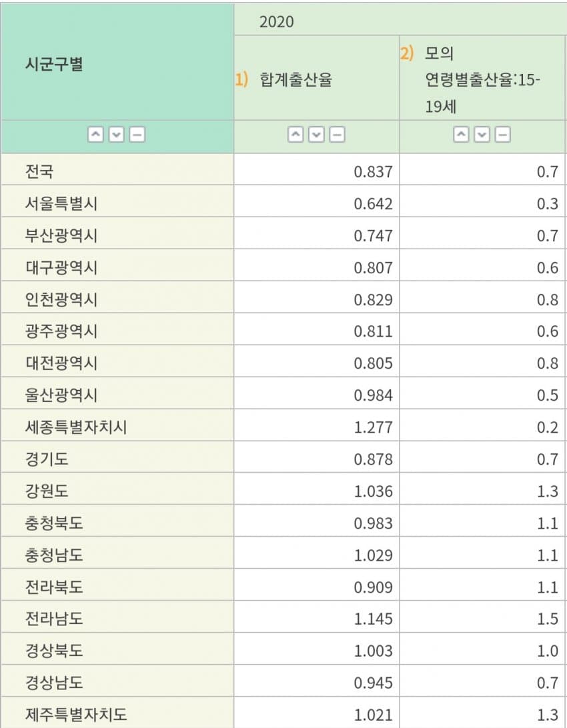Select the 서울특별시 row label
The width and height of the screenshot is (567, 728).
61,204
